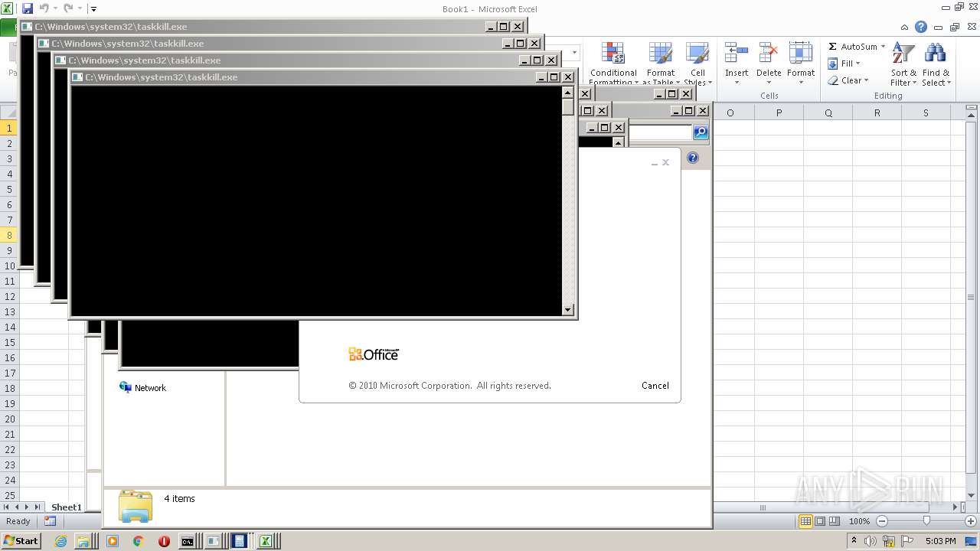Switch to Normal view in status bar
The image size is (980, 551).
coord(805,521)
